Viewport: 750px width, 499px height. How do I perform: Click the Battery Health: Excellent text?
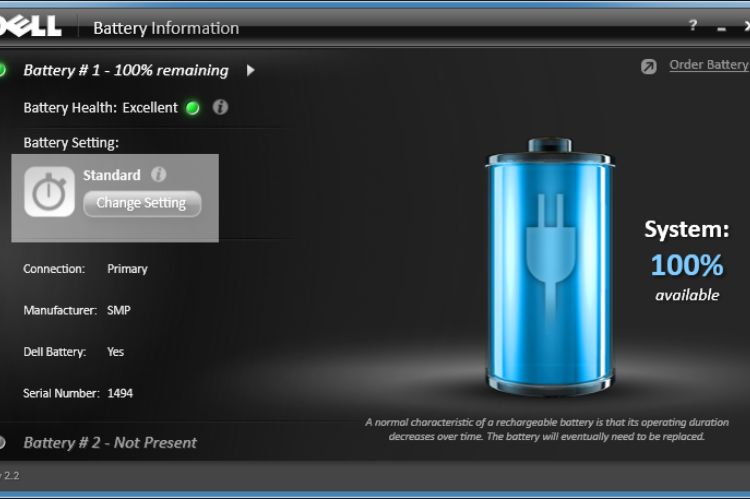pos(100,108)
